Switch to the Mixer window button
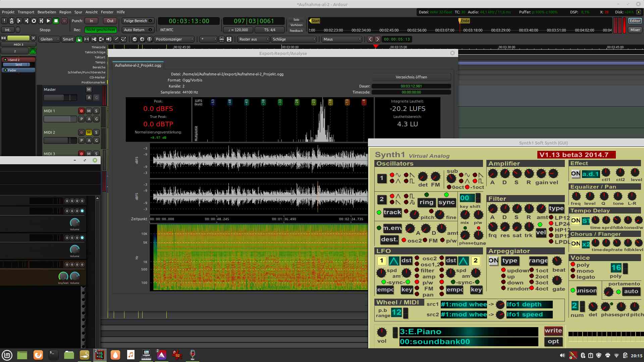Viewport: 644px width, 362px height. [x=635, y=30]
